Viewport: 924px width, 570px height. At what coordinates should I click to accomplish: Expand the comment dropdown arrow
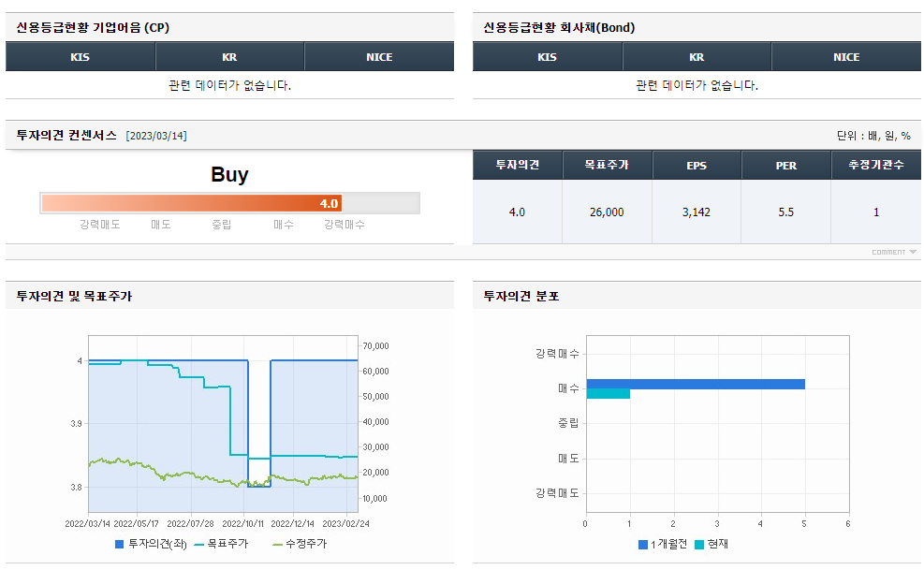[913, 253]
